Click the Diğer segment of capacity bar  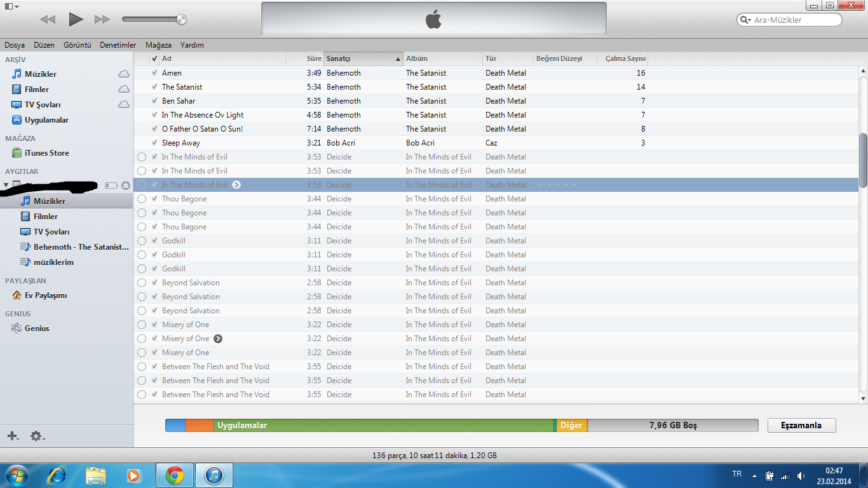pyautogui.click(x=572, y=426)
